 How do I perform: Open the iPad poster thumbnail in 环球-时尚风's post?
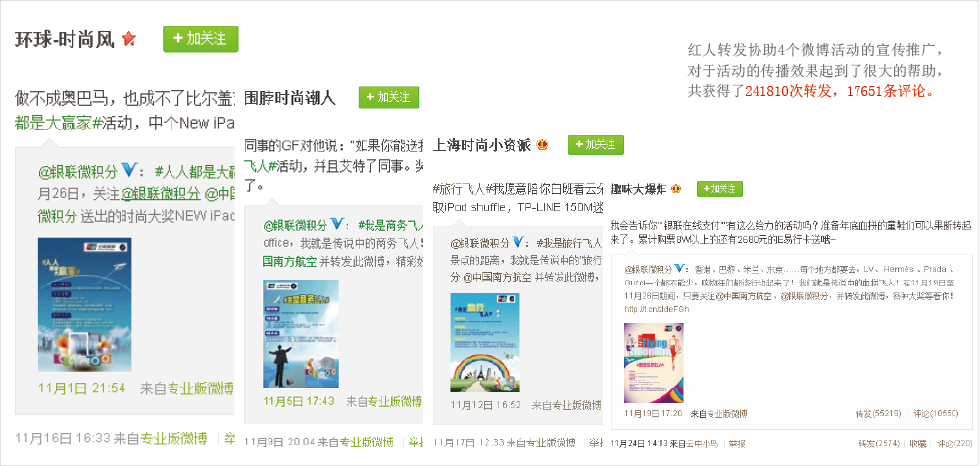tap(85, 305)
